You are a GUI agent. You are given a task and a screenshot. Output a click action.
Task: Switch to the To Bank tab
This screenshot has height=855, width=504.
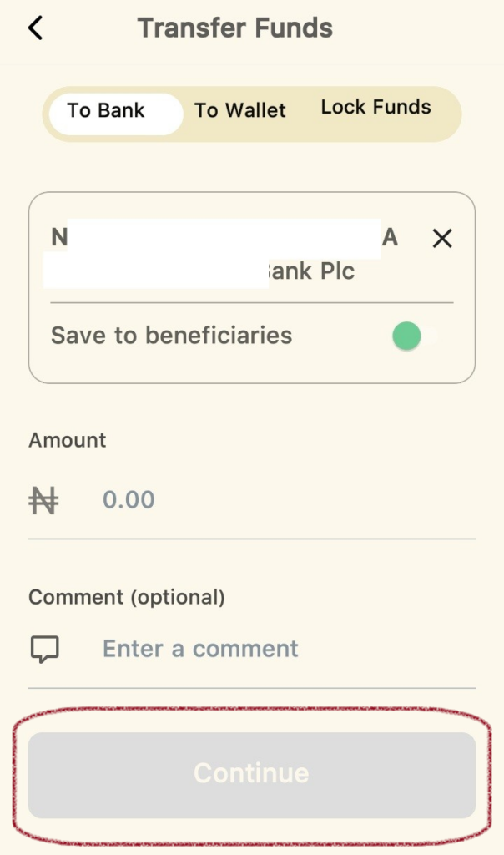(x=106, y=111)
